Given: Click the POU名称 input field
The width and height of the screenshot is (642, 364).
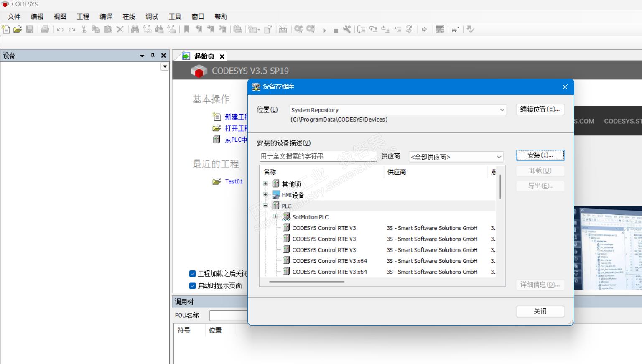Looking at the screenshot, I should pos(229,316).
